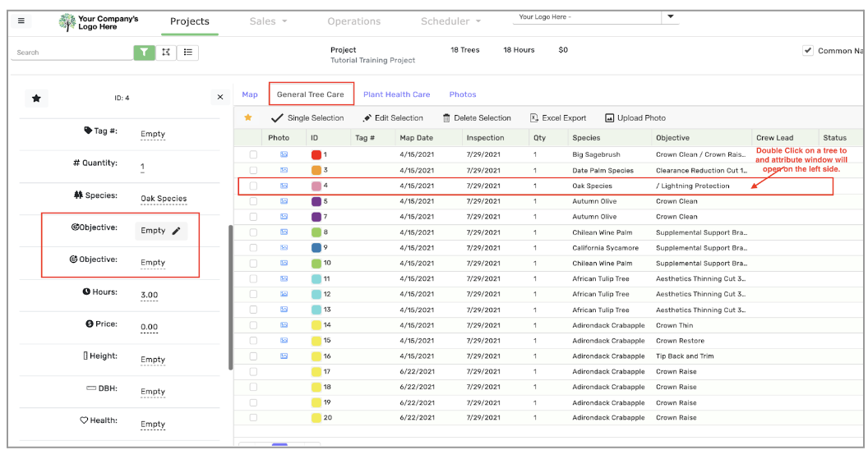
Task: Click the star icon in attribute panel
Action: tap(36, 98)
